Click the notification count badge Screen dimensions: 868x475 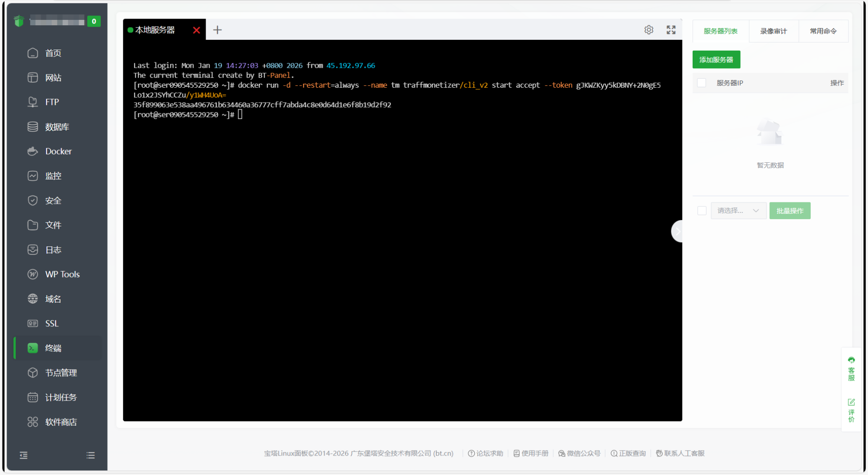point(94,21)
